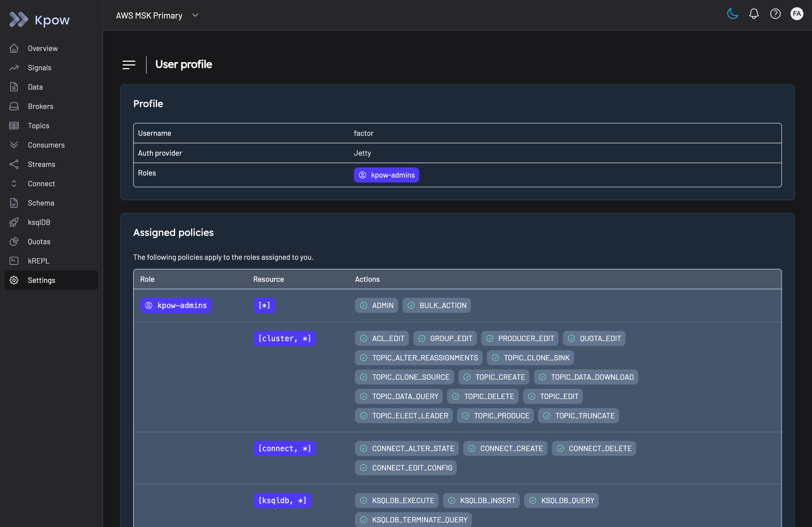Click TOPIC_TRUNCATE chip
Viewport: 812px width, 527px height.
pyautogui.click(x=579, y=416)
